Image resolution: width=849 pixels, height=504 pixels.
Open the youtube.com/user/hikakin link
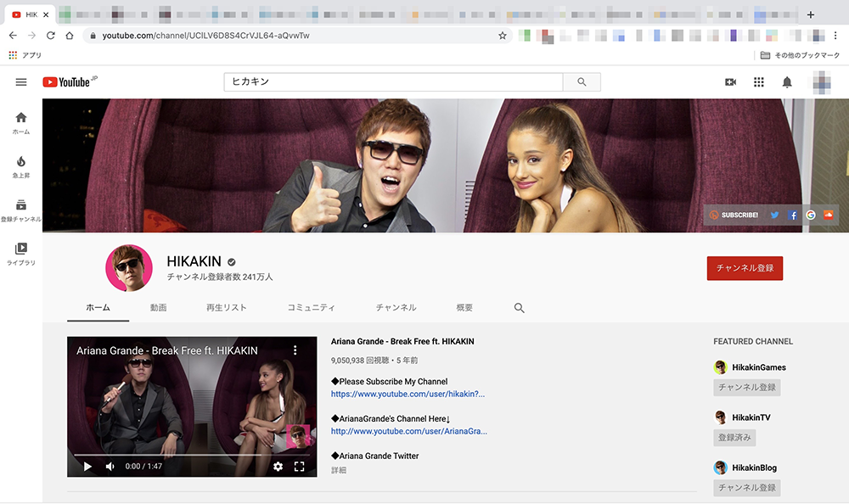tap(408, 394)
